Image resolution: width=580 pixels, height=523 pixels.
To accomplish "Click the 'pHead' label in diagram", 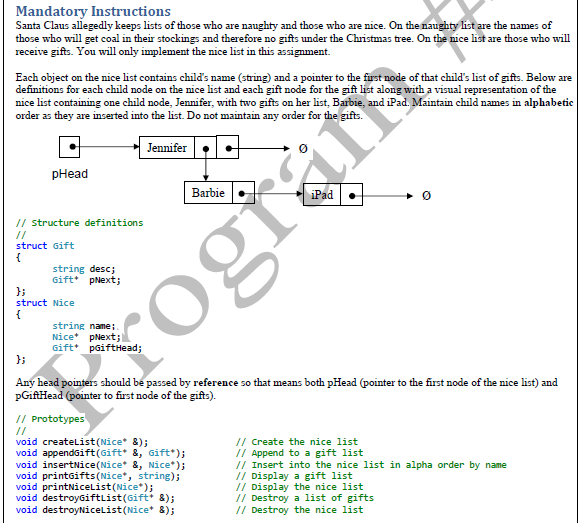I will point(70,173).
